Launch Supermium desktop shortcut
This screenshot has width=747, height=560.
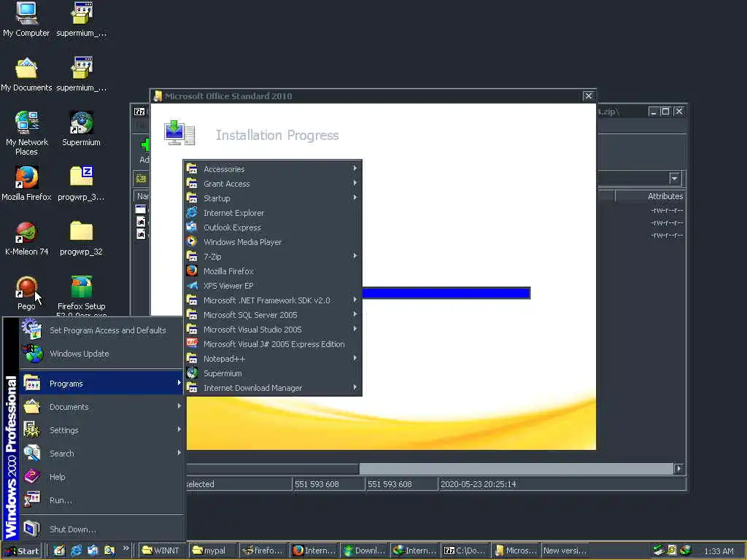(82, 128)
